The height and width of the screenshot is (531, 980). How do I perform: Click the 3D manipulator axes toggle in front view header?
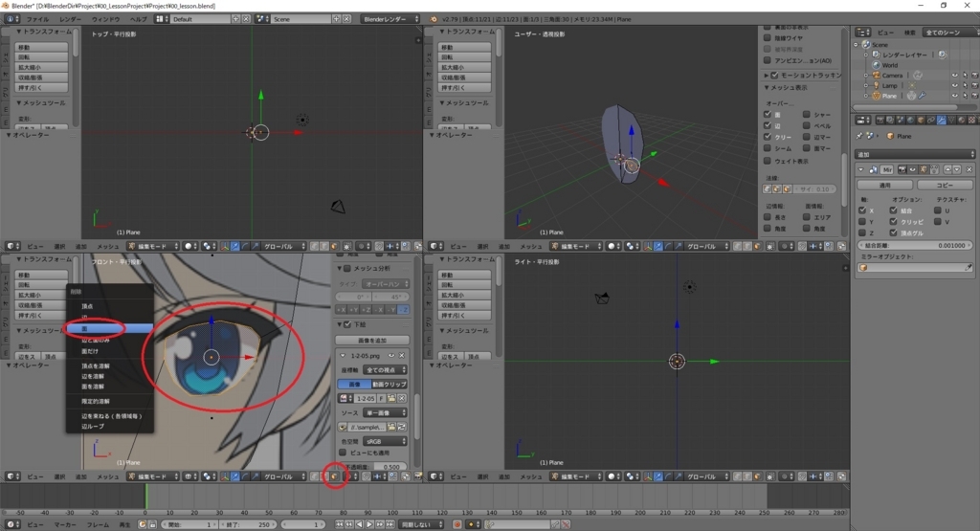click(x=225, y=476)
